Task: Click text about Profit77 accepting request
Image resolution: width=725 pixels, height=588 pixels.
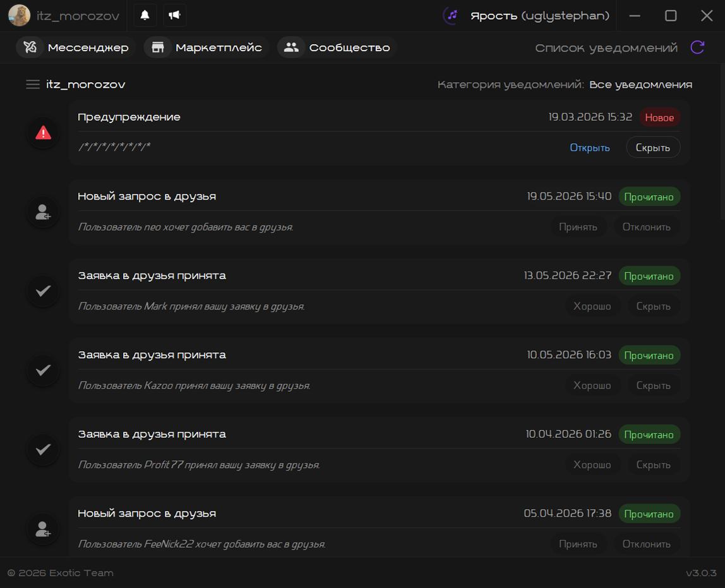Action: (x=199, y=465)
